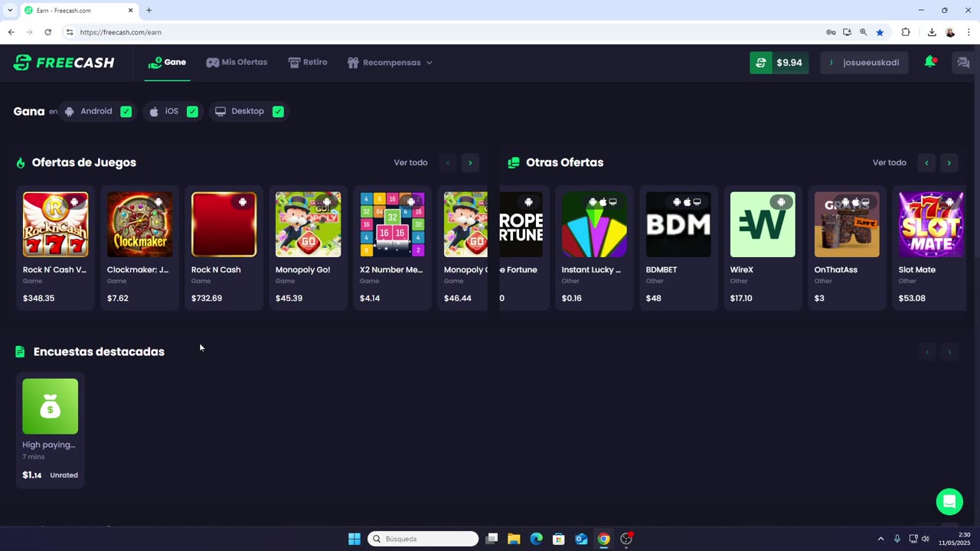Image resolution: width=980 pixels, height=551 pixels.
Task: Open the High paying survey money bag icon
Action: coord(50,406)
